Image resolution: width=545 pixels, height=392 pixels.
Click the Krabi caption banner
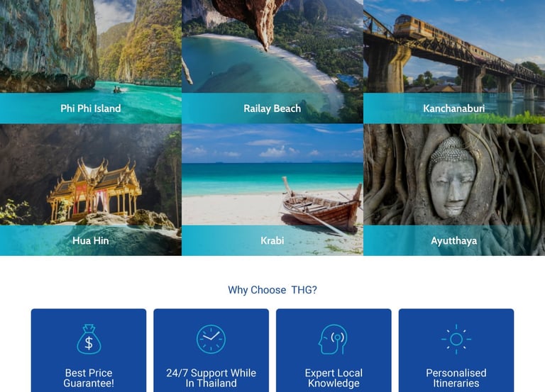pyautogui.click(x=272, y=240)
